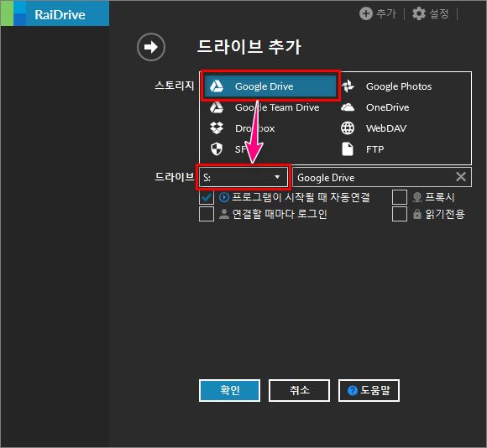Select the OneDrive cloud icon
The height and width of the screenshot is (448, 487).
tap(348, 107)
